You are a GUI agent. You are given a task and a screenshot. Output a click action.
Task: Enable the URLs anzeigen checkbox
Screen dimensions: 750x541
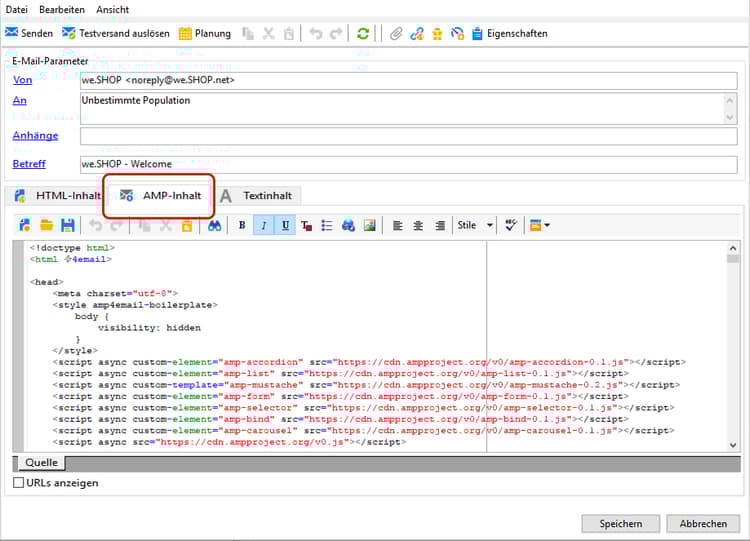tap(19, 483)
